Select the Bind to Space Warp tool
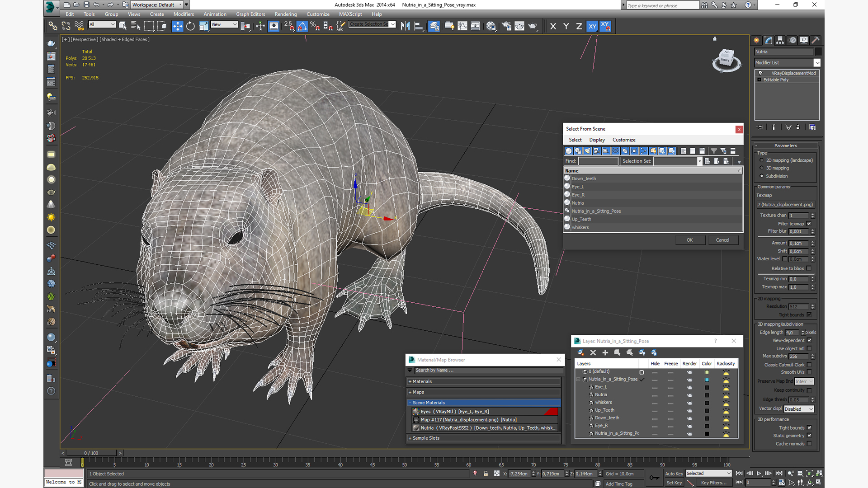 [x=79, y=26]
